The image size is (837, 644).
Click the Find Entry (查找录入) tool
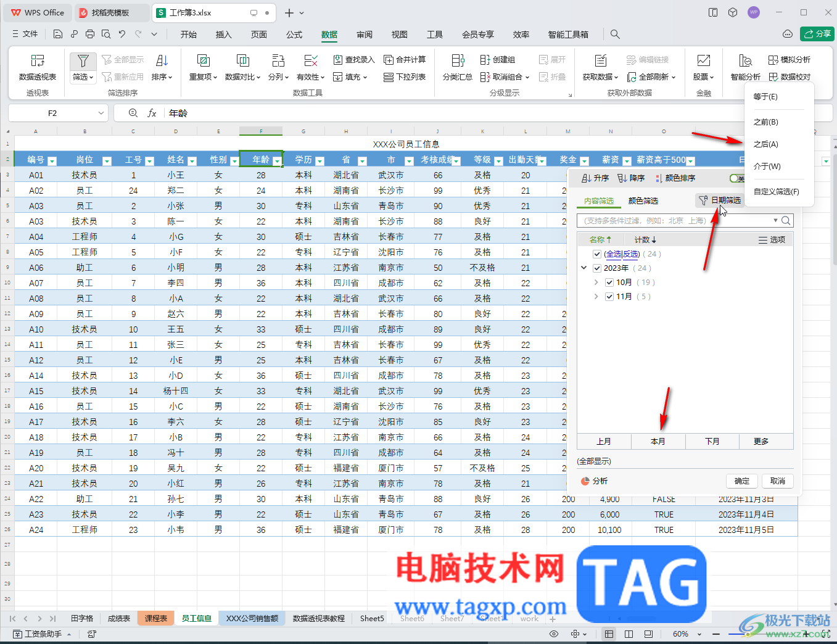pyautogui.click(x=354, y=60)
